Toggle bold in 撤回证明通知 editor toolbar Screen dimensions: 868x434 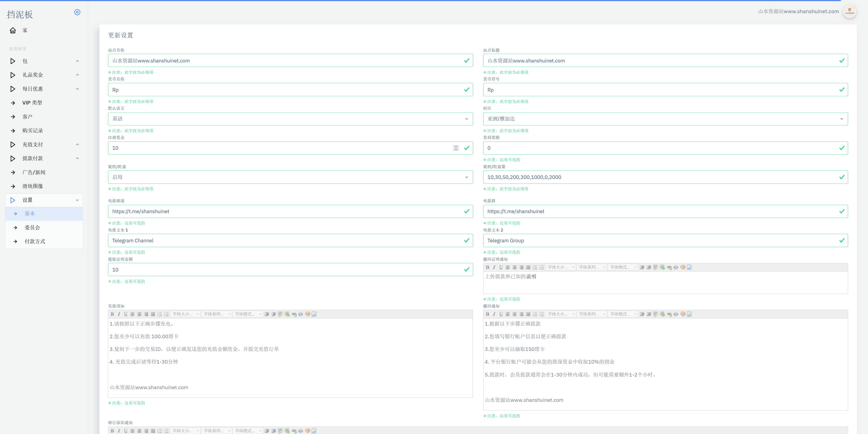tap(487, 267)
